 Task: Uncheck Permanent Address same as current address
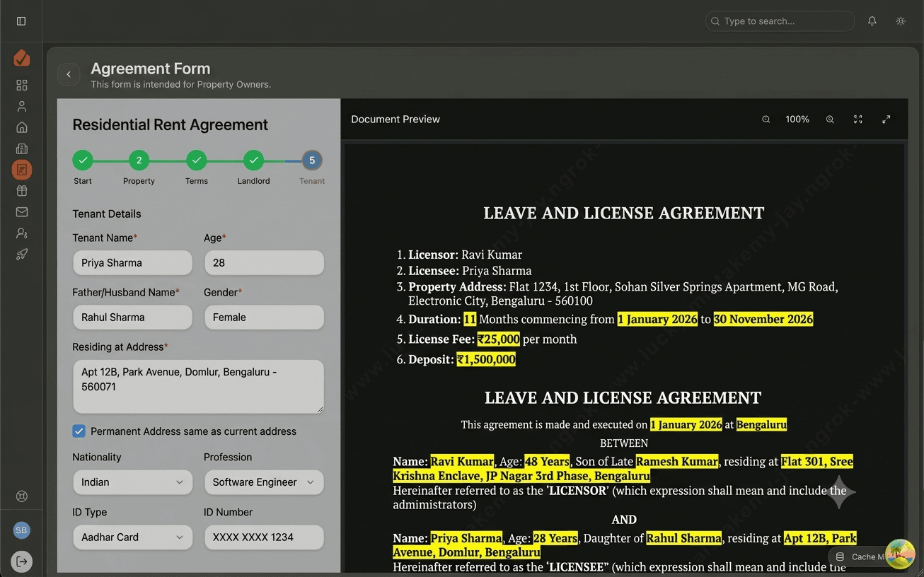pyautogui.click(x=79, y=431)
